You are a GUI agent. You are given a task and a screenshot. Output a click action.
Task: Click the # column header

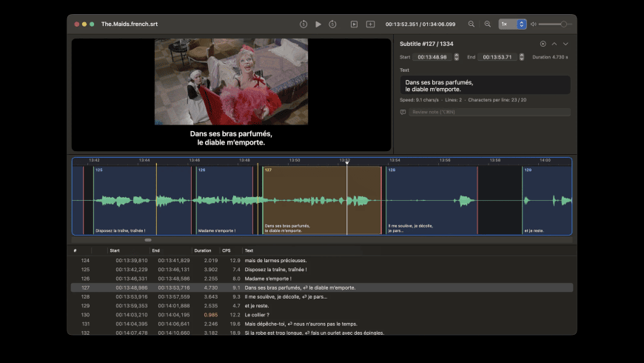[75, 250]
